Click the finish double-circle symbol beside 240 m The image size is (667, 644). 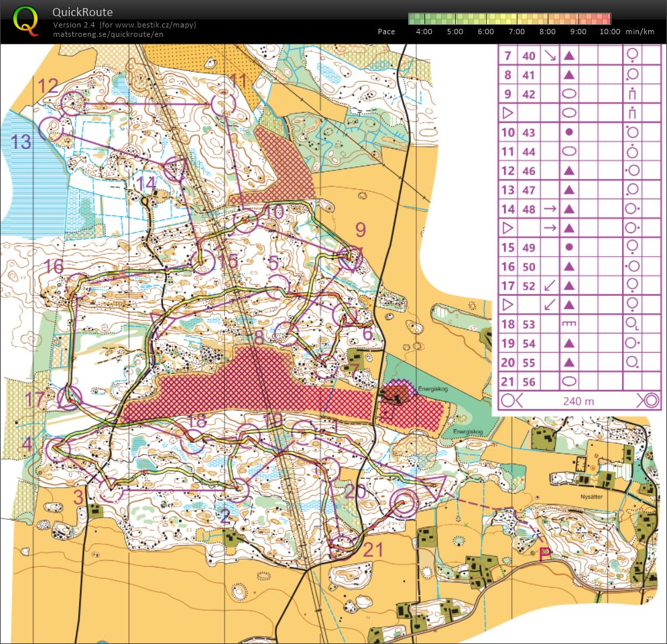click(x=649, y=401)
